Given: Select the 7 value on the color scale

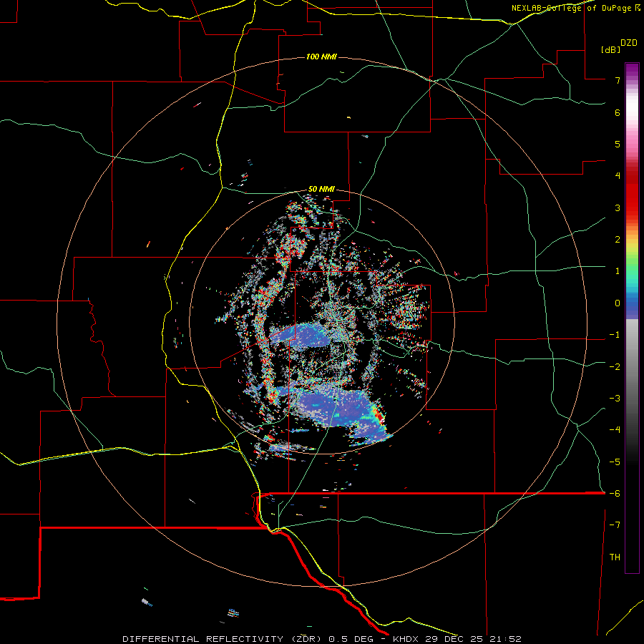Looking at the screenshot, I should click(x=618, y=80).
